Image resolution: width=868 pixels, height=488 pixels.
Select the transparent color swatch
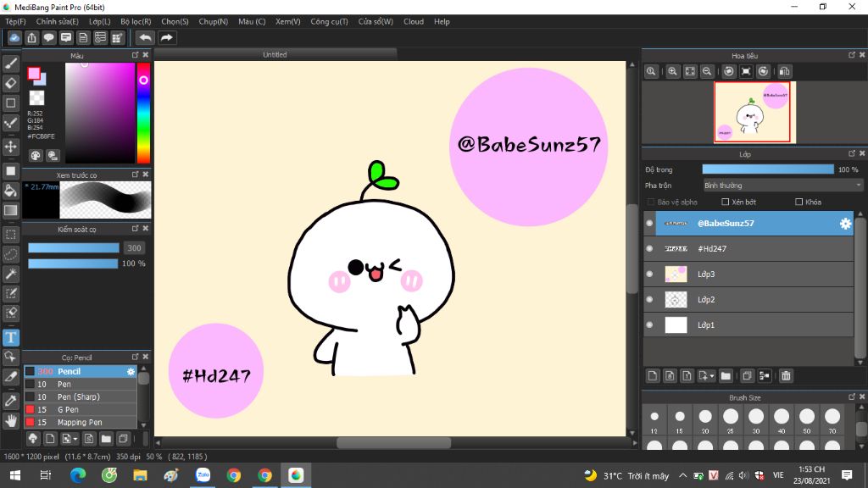tap(36, 98)
